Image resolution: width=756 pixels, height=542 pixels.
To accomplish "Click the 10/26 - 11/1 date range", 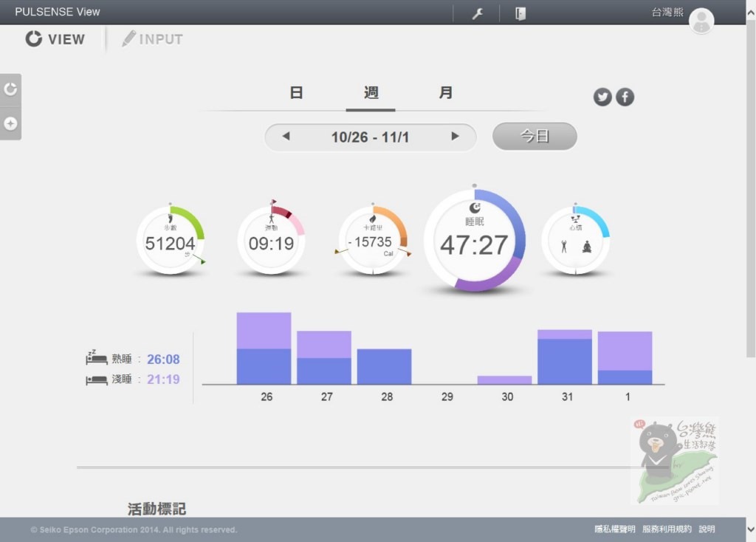I will tap(371, 137).
